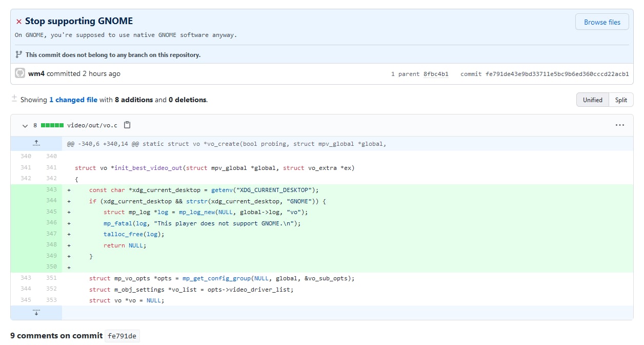Image resolution: width=644 pixels, height=345 pixels.
Task: Open parent commit 8fbc4b1
Action: point(436,74)
